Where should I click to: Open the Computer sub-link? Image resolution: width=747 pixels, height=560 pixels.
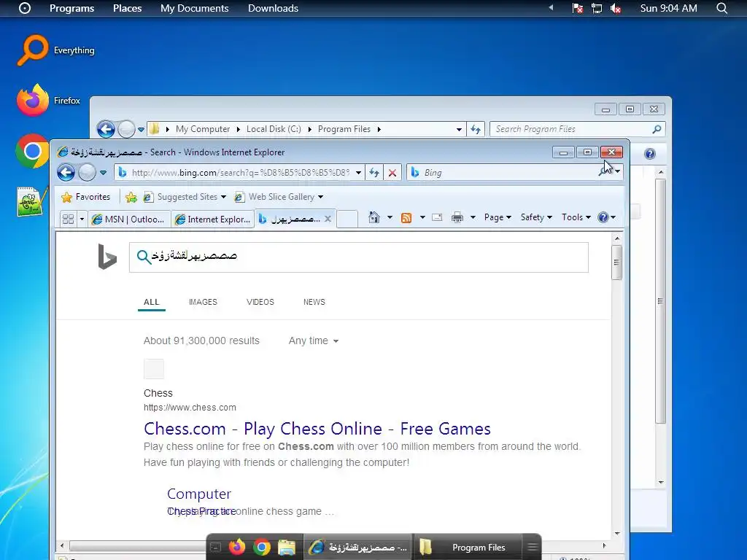coord(199,494)
